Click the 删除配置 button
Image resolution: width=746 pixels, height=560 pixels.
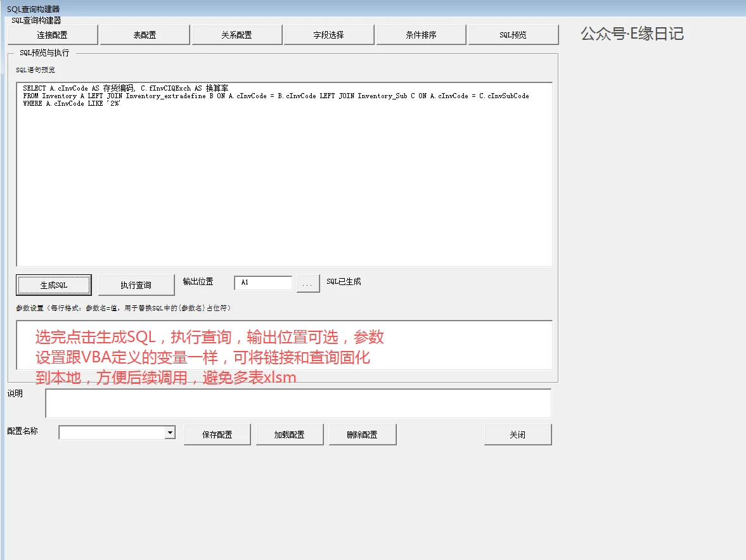(362, 435)
